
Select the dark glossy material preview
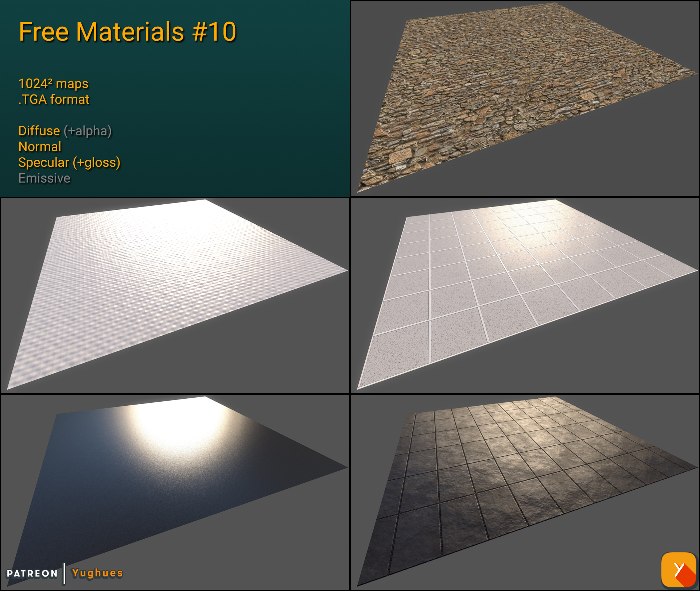point(175,474)
